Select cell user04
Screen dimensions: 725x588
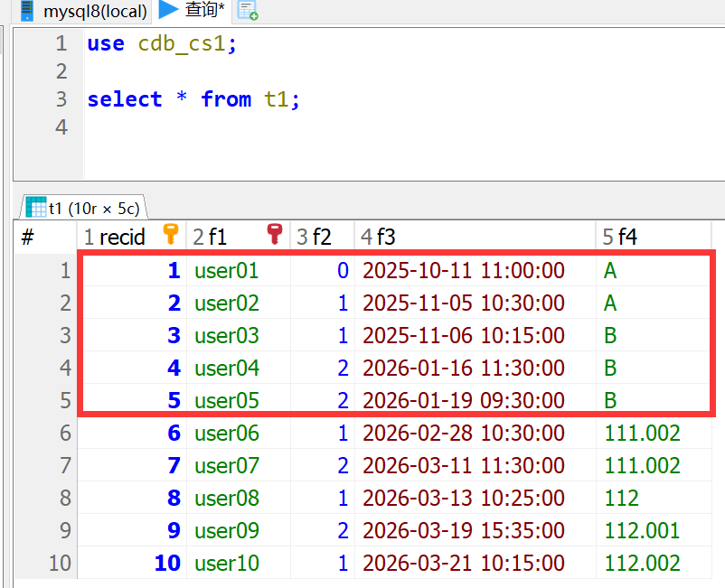click(x=238, y=369)
